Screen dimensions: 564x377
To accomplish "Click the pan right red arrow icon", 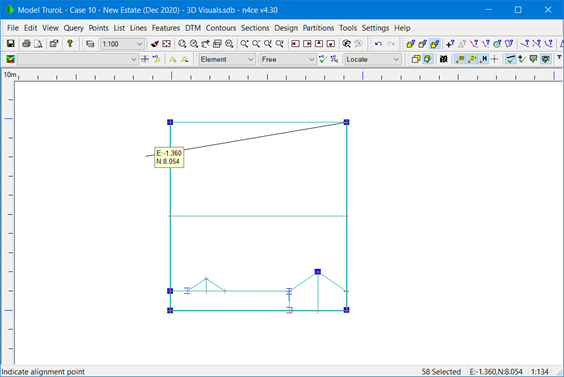I will click(307, 44).
